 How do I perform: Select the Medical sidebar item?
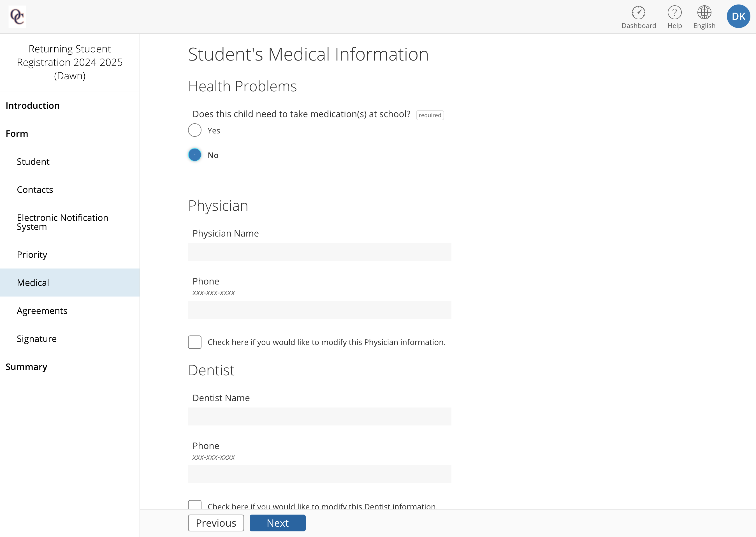tap(70, 283)
